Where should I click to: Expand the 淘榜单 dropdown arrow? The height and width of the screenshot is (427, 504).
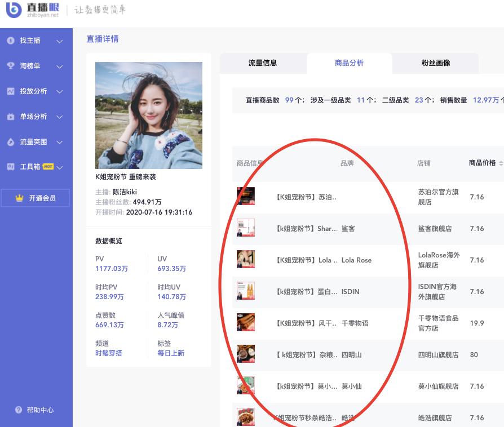pyautogui.click(x=60, y=66)
